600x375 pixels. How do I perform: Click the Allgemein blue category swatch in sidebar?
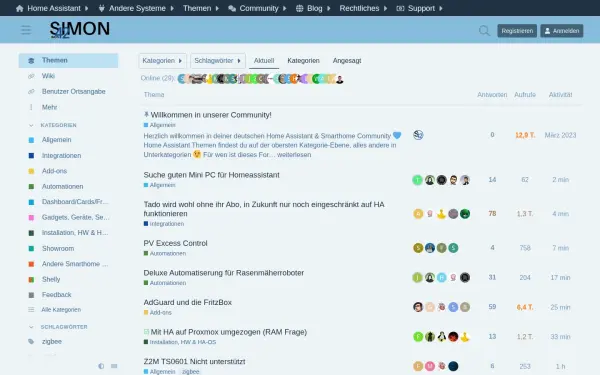point(31,140)
